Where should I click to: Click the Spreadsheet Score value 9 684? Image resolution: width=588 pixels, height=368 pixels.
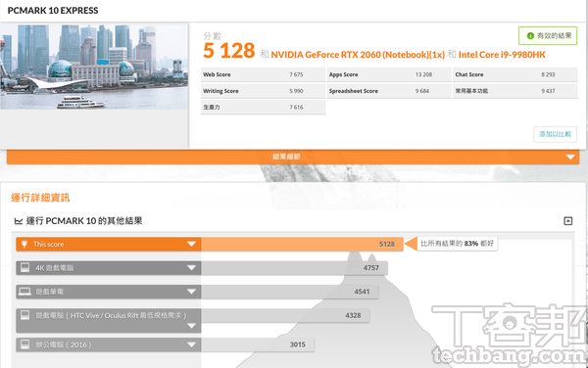pyautogui.click(x=421, y=91)
